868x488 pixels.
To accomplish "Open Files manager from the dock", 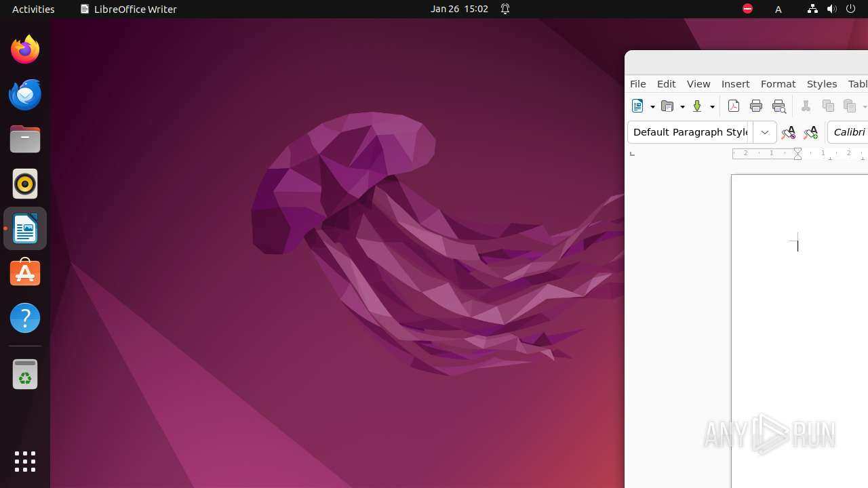I will coord(25,139).
